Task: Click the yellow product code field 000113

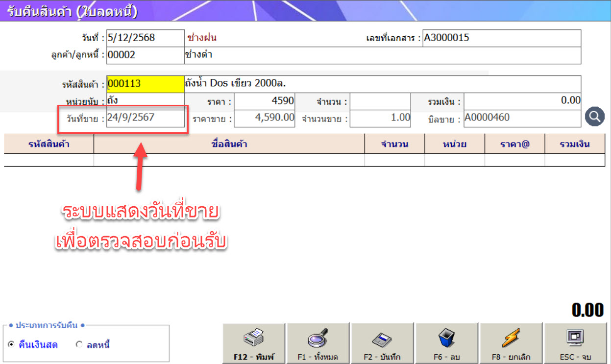Action: [x=146, y=84]
